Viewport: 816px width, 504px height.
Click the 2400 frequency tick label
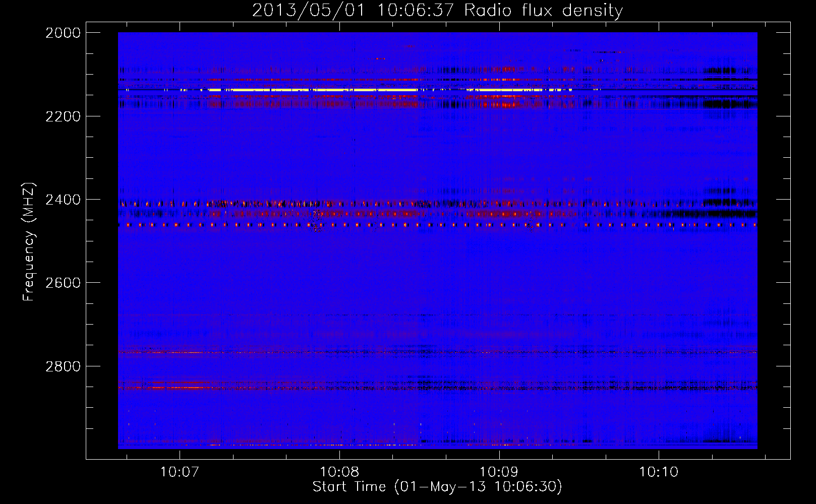(63, 200)
